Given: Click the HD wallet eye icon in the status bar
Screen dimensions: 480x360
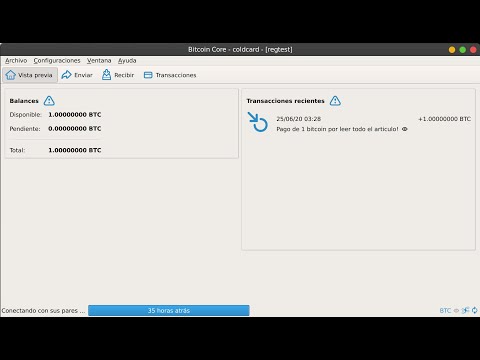Looking at the screenshot, I should (456, 311).
